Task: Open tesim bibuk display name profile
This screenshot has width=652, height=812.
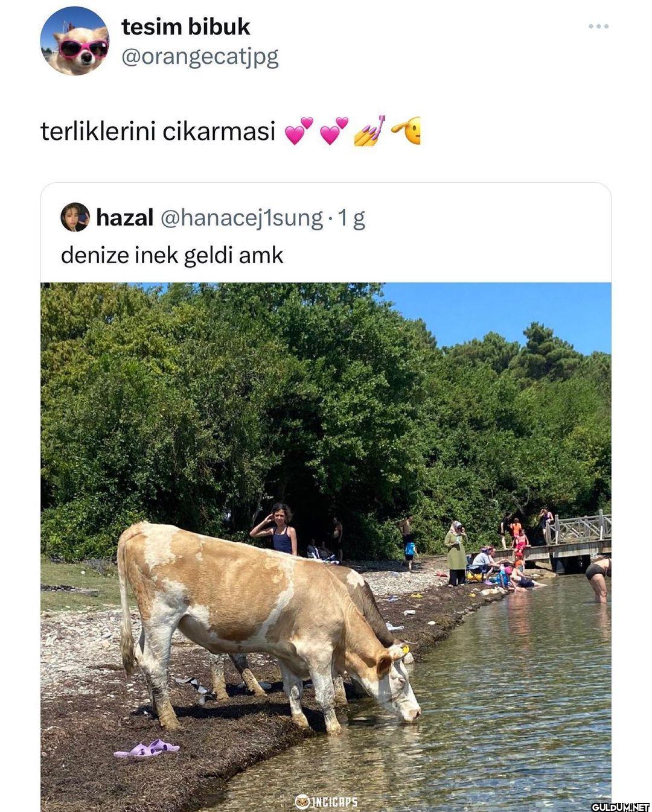Action: coord(185,27)
